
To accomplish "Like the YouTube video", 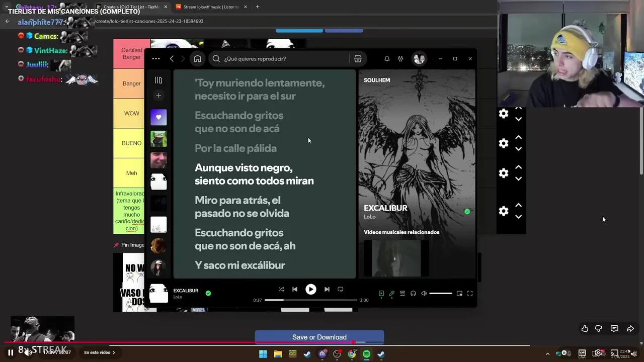I will (x=585, y=328).
